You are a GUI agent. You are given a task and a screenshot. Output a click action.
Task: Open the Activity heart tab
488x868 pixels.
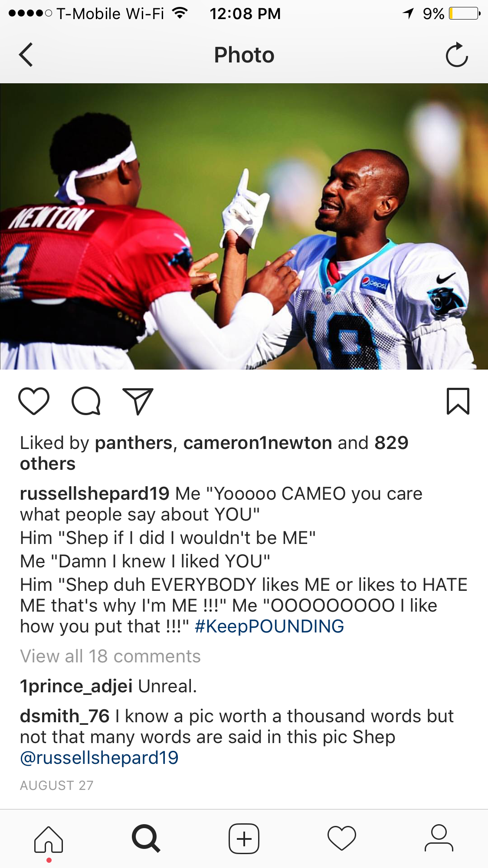[342, 839]
